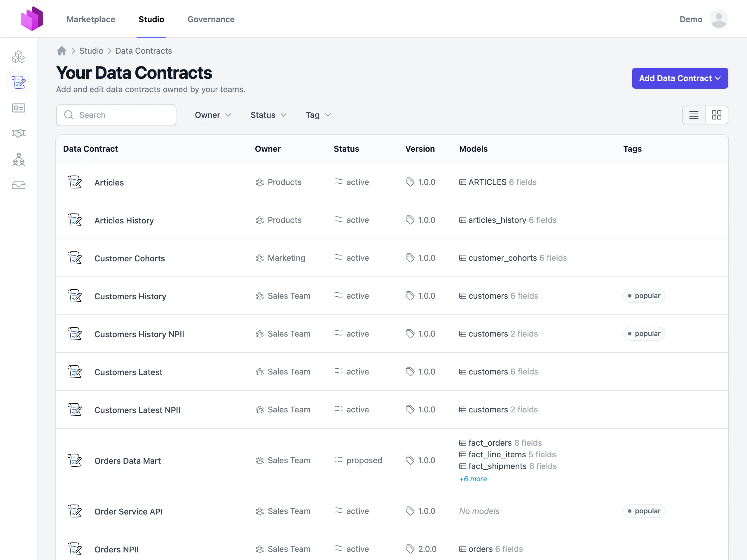Show the +6 more models link
747x560 pixels.
pos(473,479)
